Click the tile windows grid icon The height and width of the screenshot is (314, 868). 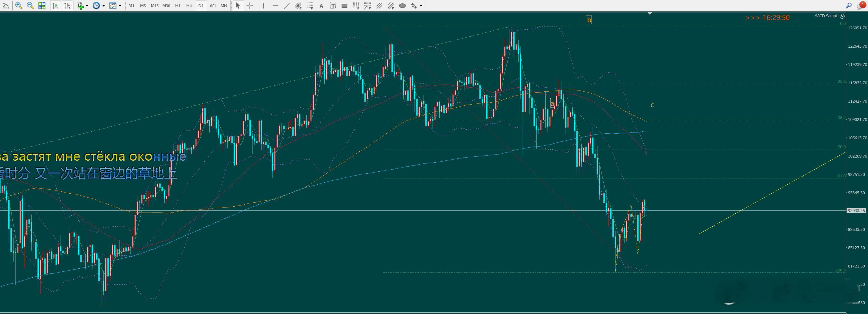[x=42, y=6]
